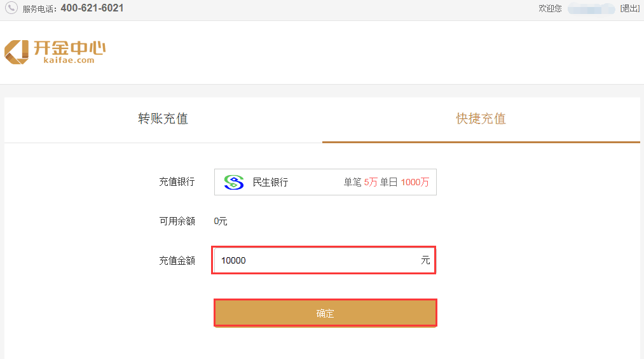Screen dimensions: 644x359
Task: Click the 元 unit suffix in amount field
Action: coord(425,260)
